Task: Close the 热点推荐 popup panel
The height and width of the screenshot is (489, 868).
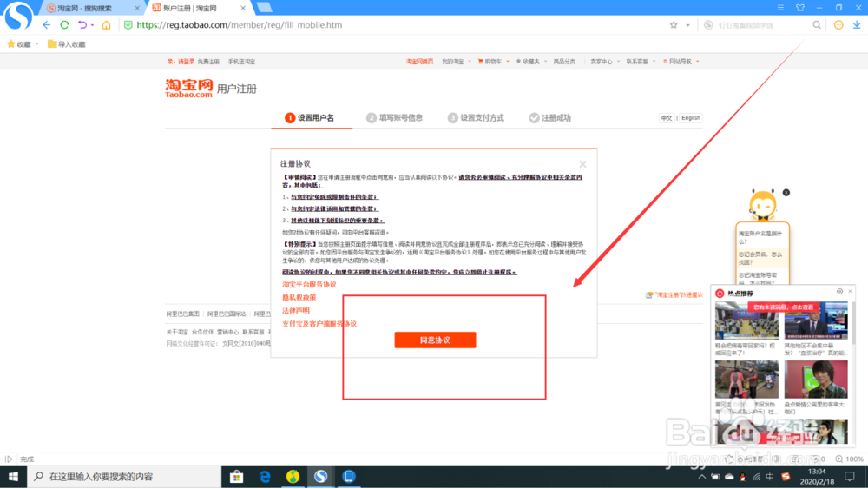Action: 851,291
